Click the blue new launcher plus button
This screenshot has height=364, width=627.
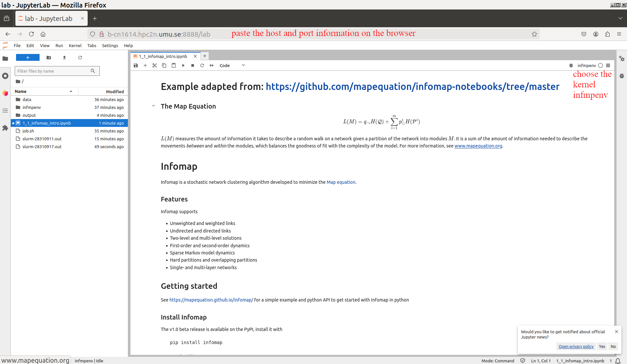point(28,58)
